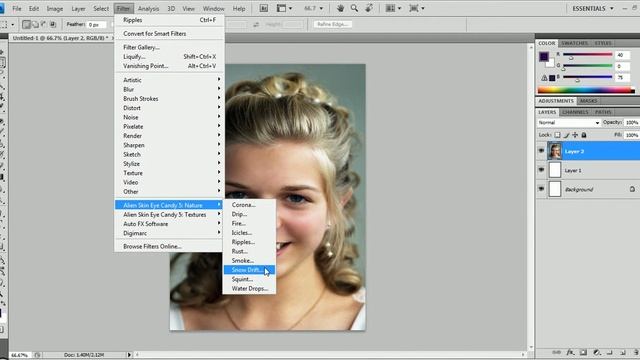Select the Hand tool in application bar
The image size is (640, 360).
coord(340,8)
